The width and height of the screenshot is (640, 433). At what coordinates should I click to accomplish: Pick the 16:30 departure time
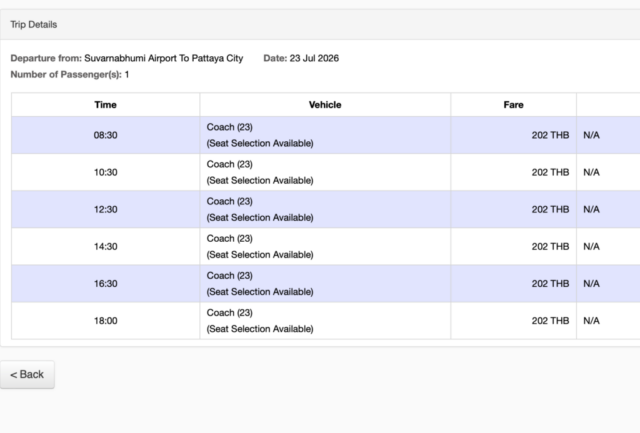105,284
